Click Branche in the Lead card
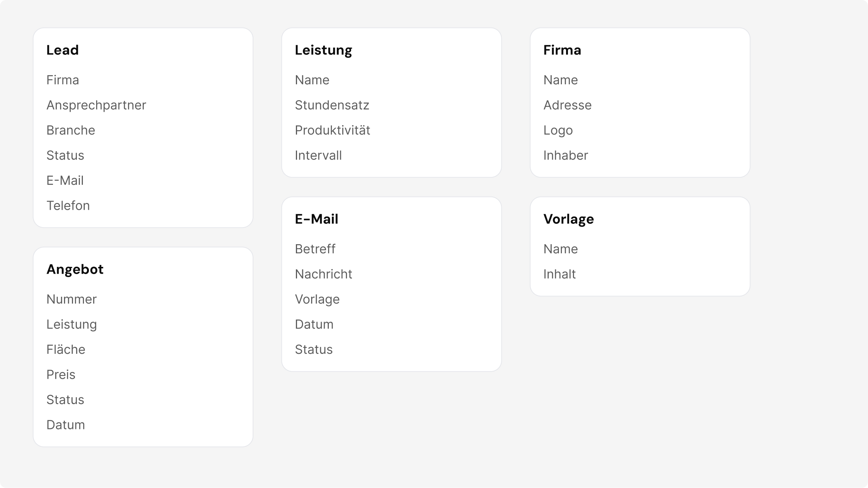Viewport: 868px width, 488px height. point(71,130)
